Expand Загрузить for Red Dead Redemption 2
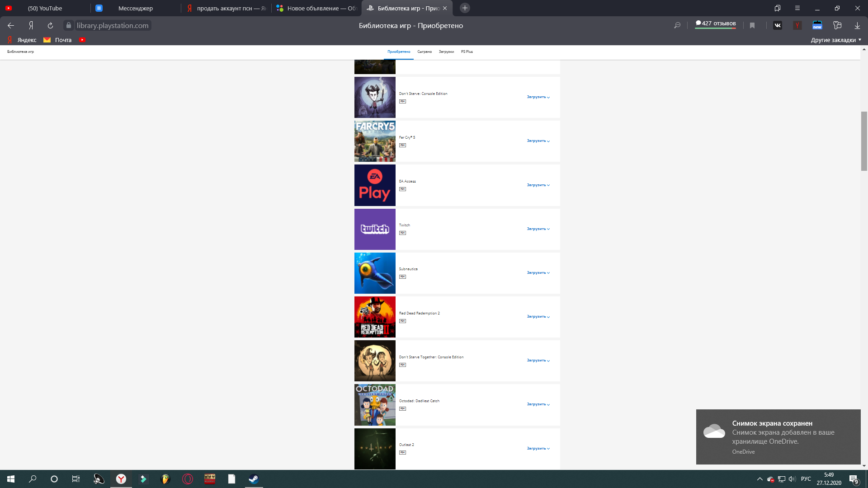 (538, 317)
